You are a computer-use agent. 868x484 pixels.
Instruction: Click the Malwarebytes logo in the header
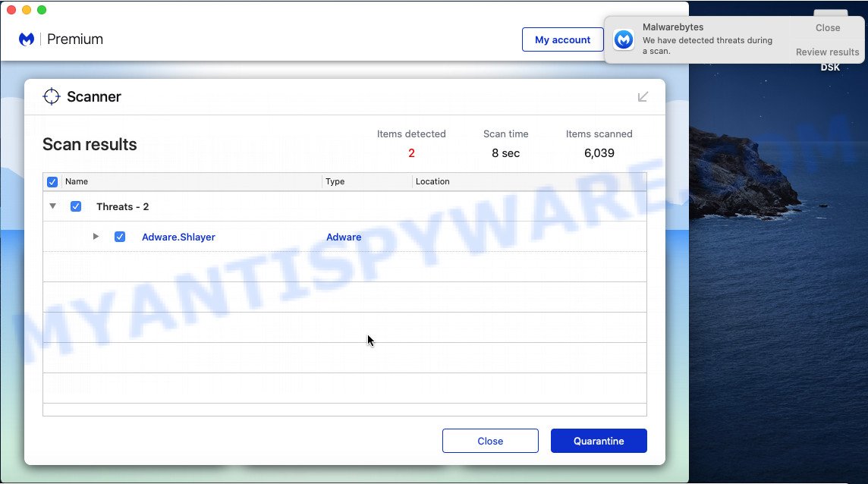(27, 39)
